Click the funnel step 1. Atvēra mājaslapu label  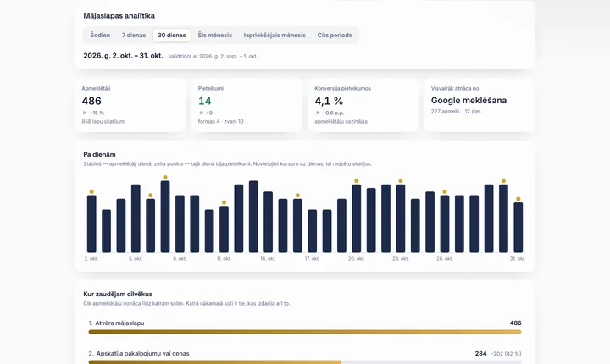click(x=116, y=323)
